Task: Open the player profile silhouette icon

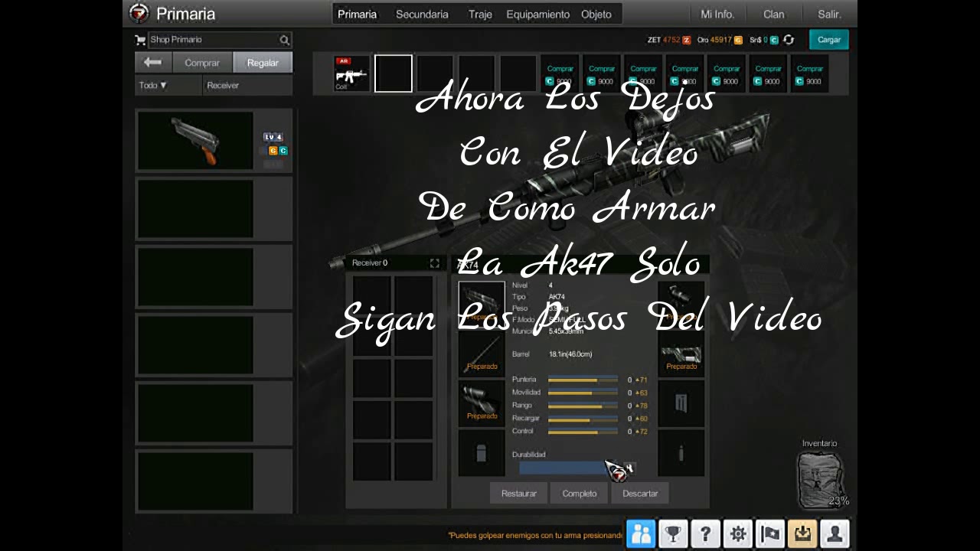Action: (x=835, y=534)
